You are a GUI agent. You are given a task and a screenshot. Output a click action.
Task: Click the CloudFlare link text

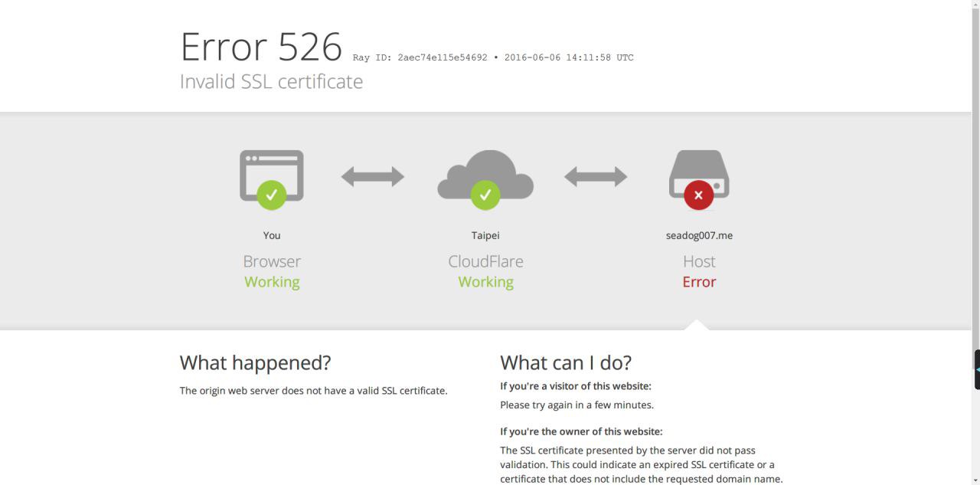(x=485, y=261)
